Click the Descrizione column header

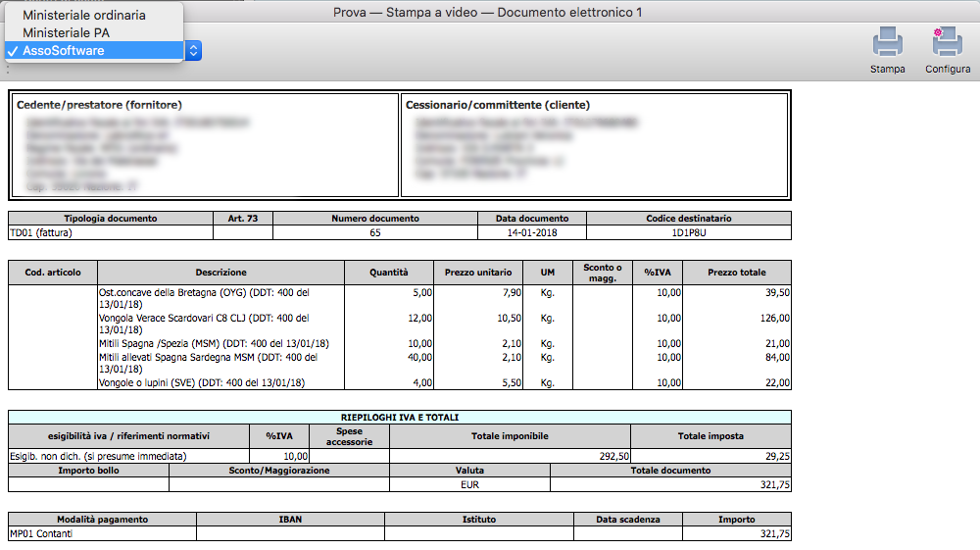coord(220,273)
